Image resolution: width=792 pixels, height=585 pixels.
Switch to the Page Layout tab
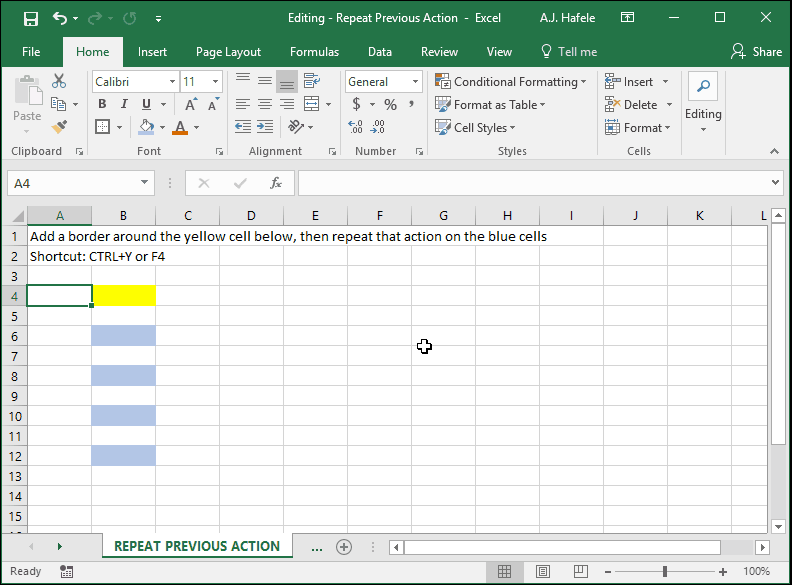pyautogui.click(x=228, y=52)
